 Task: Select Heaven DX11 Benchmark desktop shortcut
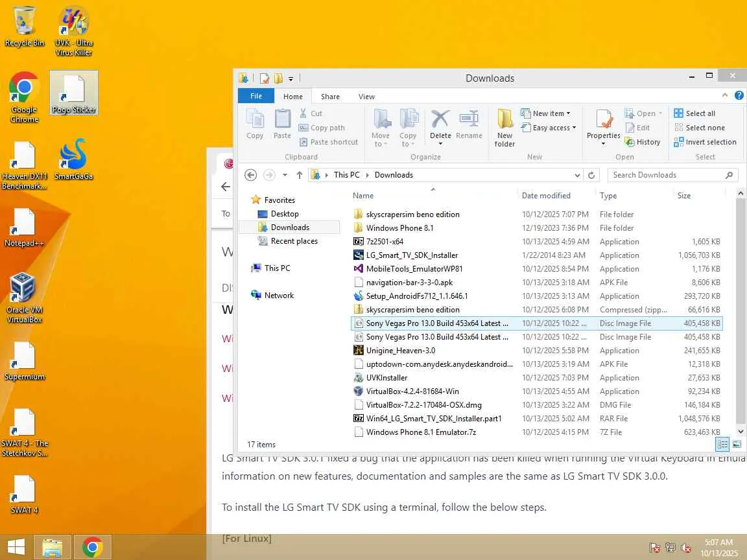click(x=24, y=165)
